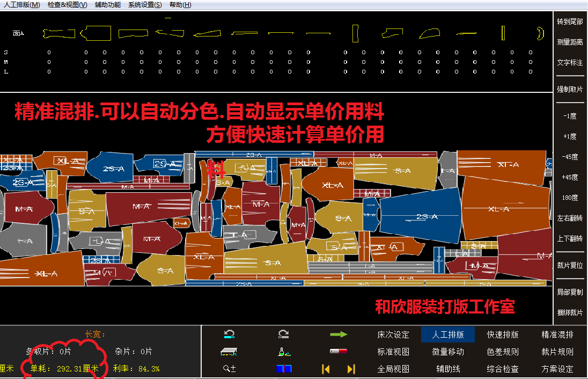Click the undo nesting action icon
The image size is (588, 379).
click(229, 334)
